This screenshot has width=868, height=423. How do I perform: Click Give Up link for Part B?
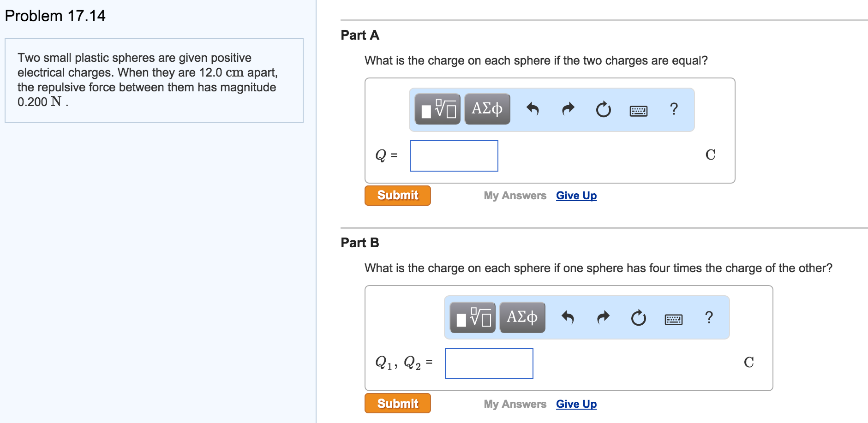tap(576, 404)
